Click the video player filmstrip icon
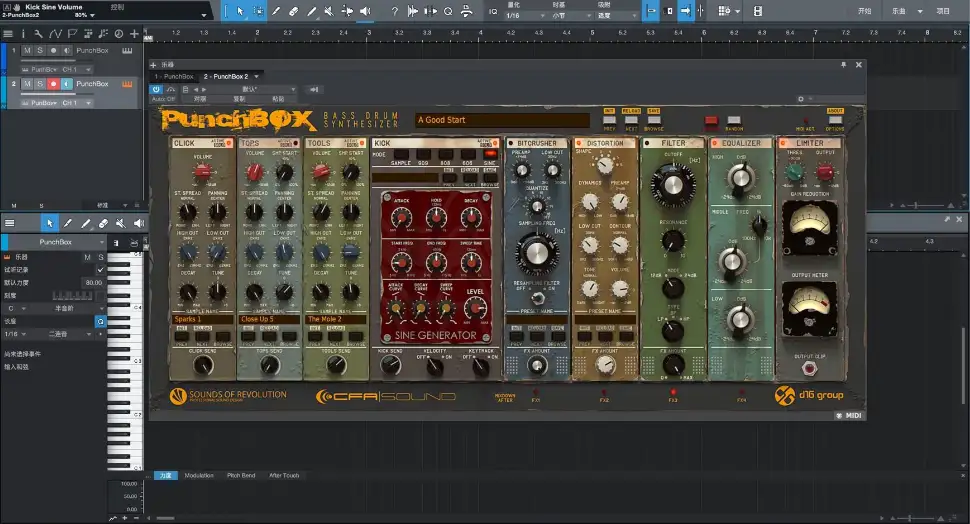The height and width of the screenshot is (524, 970). click(758, 11)
